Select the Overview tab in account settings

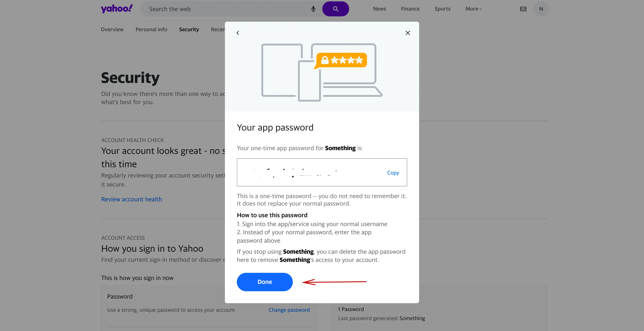(x=112, y=29)
